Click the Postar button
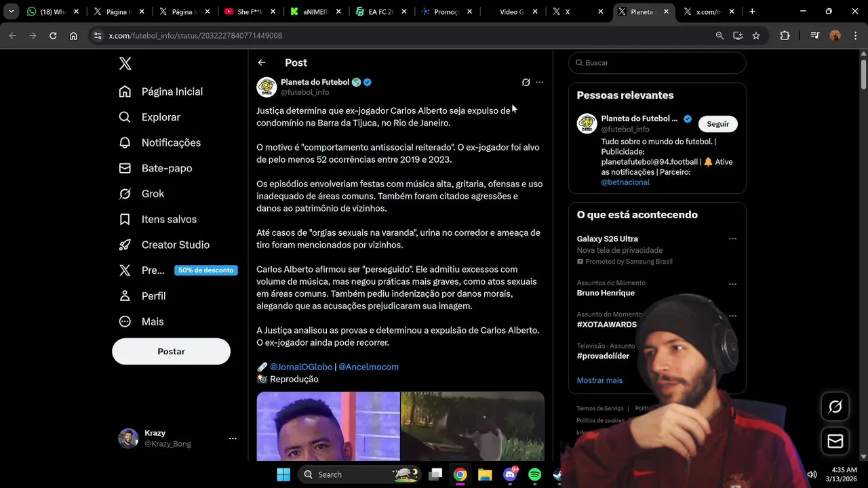 [x=171, y=351]
